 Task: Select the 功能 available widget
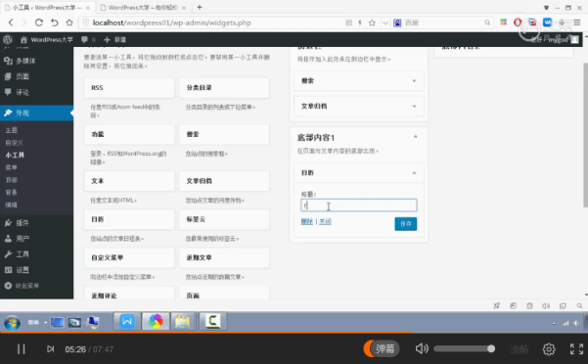(x=129, y=134)
